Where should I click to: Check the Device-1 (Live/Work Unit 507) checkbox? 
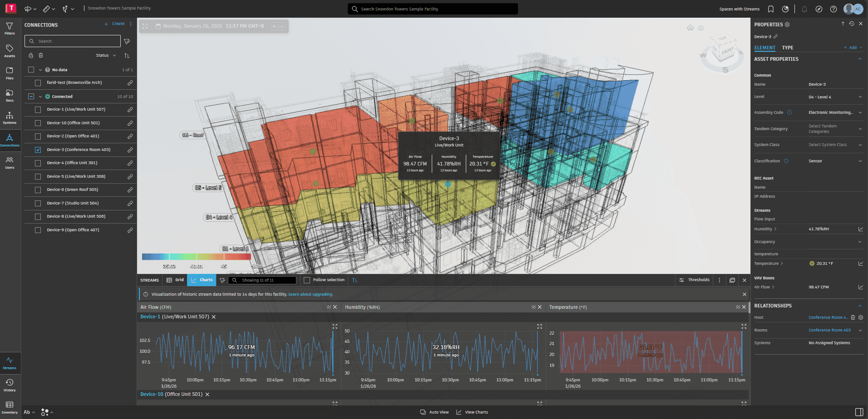click(x=38, y=110)
